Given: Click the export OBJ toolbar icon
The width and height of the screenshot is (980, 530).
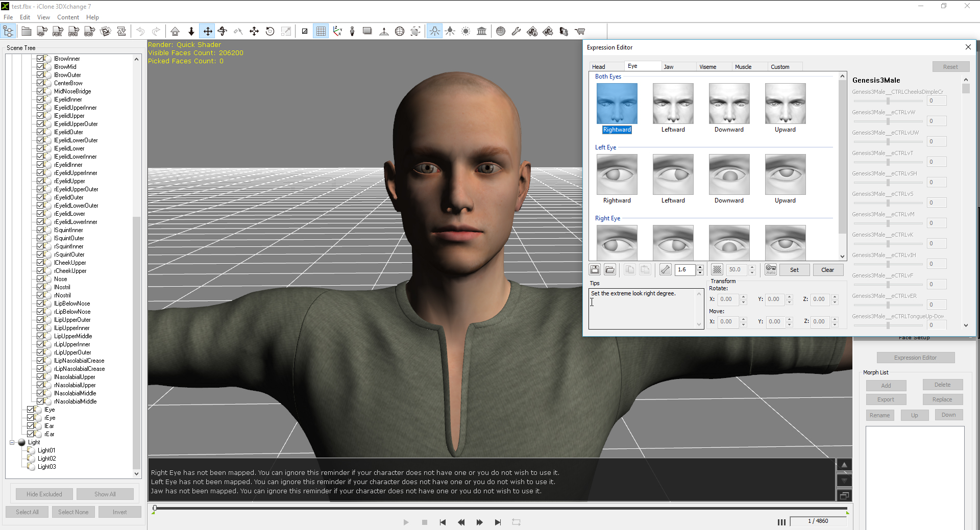Looking at the screenshot, I should [89, 32].
